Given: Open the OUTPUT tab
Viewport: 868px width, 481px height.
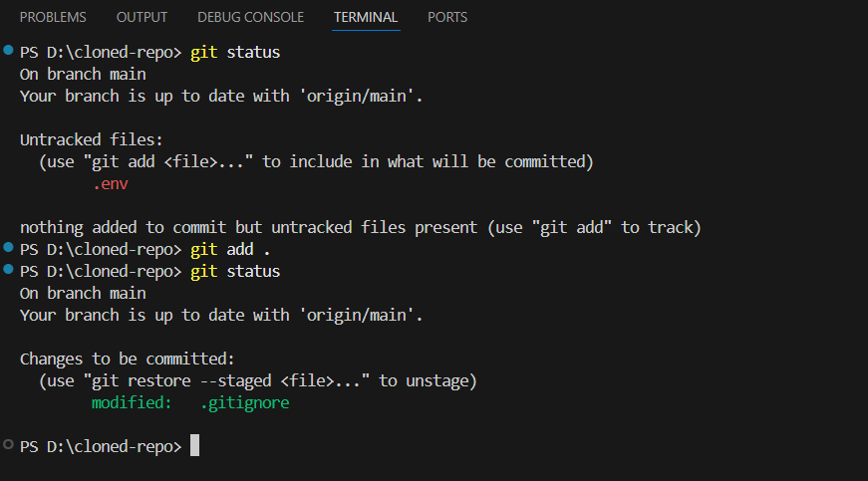Looking at the screenshot, I should tap(142, 17).
